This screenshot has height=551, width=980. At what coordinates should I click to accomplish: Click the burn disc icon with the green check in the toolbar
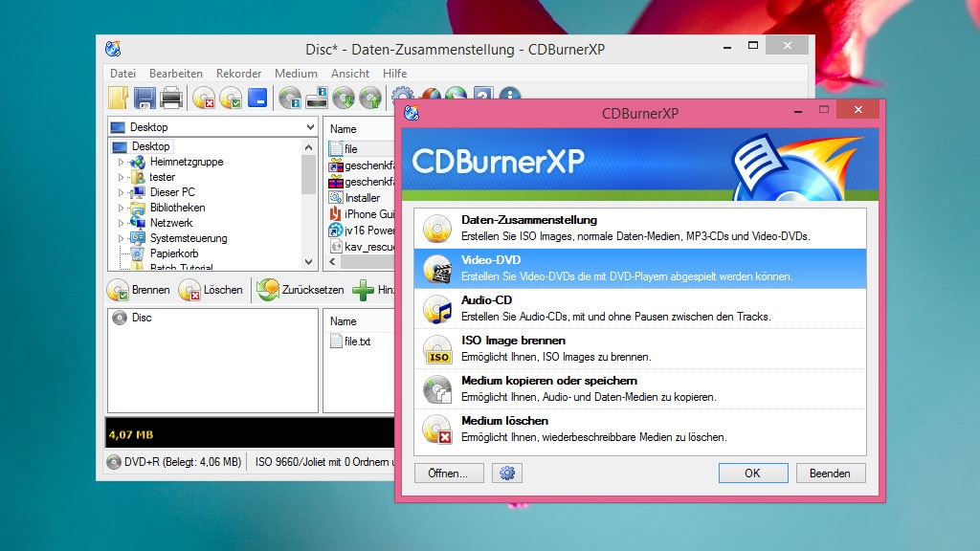pos(231,99)
